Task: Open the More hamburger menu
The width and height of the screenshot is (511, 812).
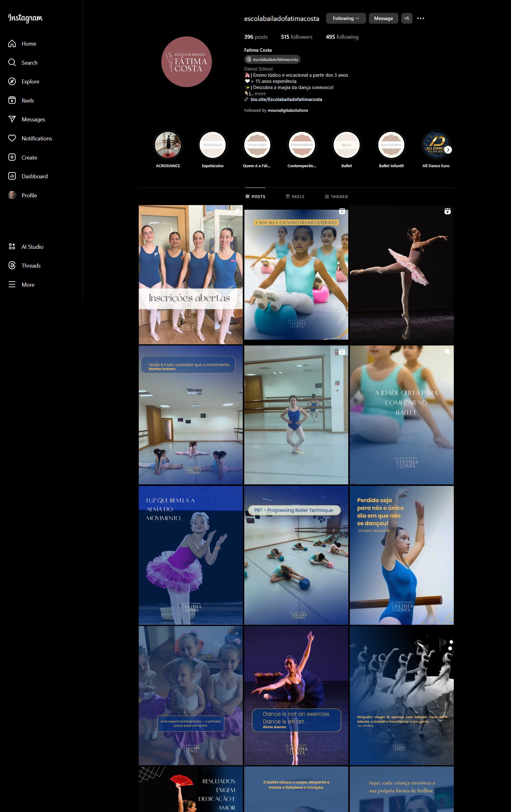Action: click(x=21, y=285)
